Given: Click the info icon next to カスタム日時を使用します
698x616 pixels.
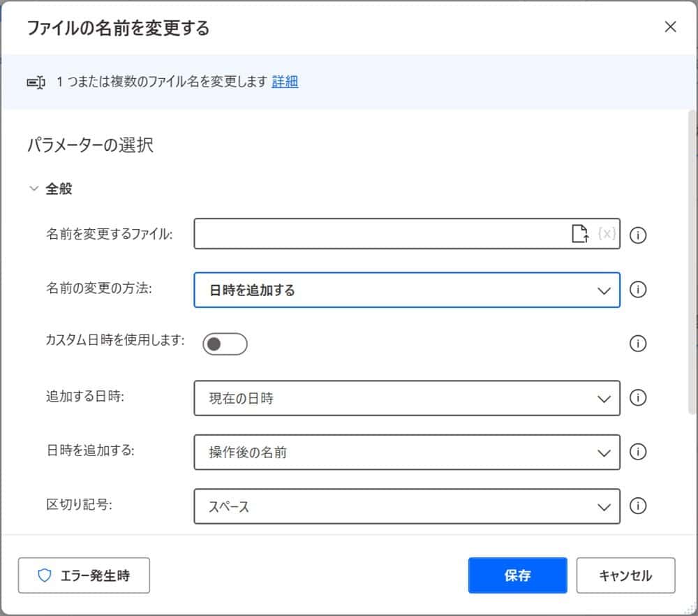Looking at the screenshot, I should 637,344.
